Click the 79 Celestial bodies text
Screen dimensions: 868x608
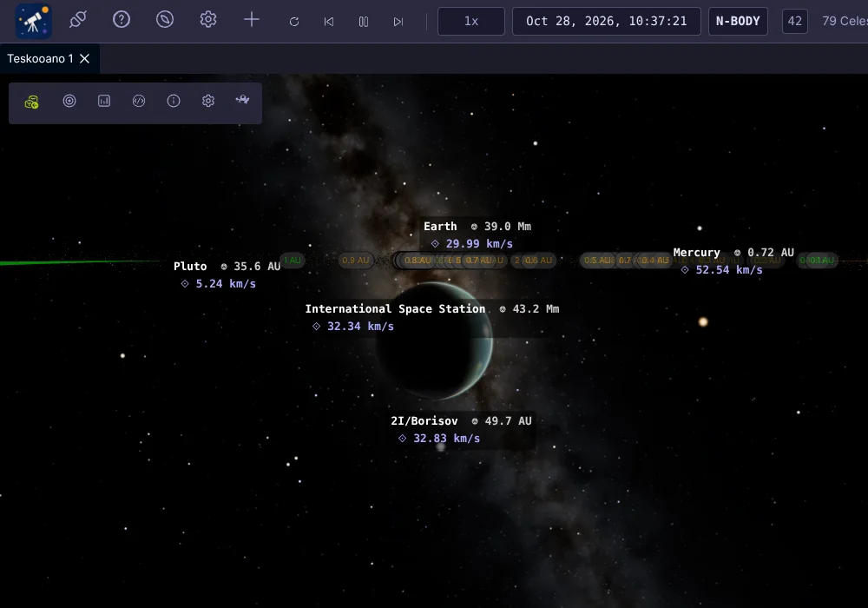tap(845, 21)
